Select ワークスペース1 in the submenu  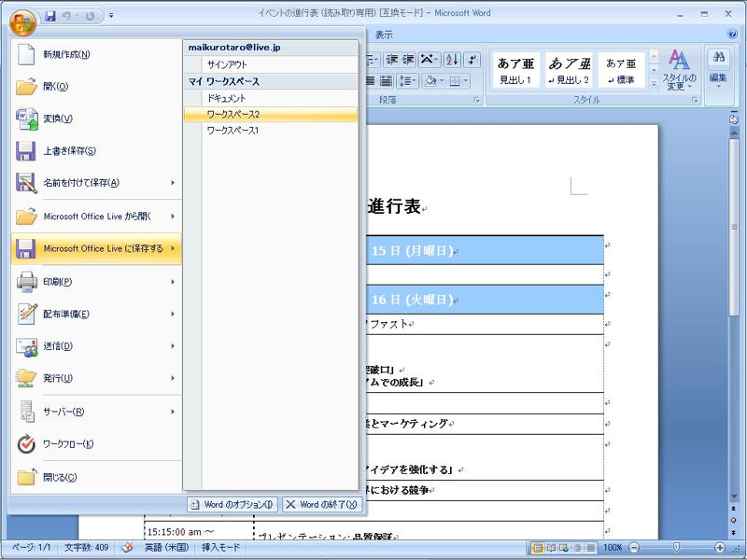[x=271, y=131]
